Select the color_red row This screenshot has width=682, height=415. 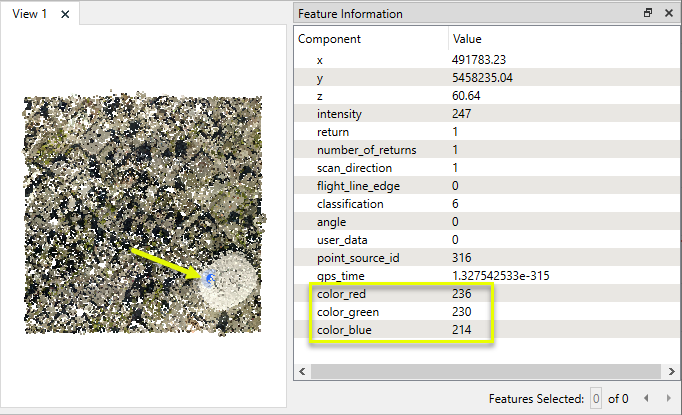487,294
